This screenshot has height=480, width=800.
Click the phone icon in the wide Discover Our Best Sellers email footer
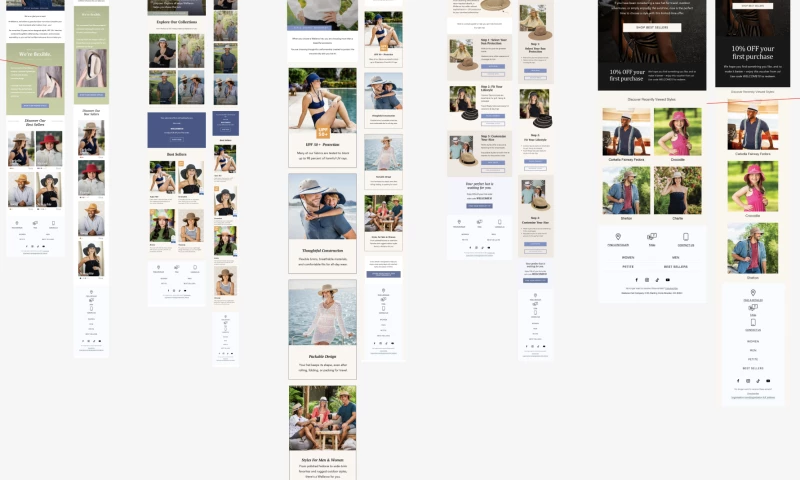tap(53, 223)
